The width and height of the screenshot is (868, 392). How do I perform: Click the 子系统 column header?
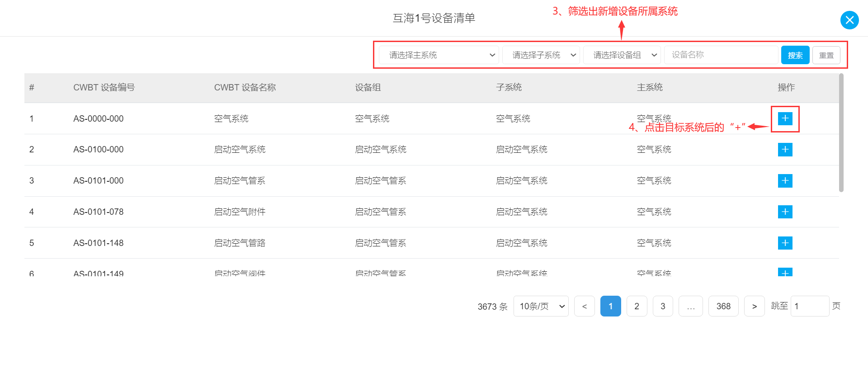coord(509,87)
